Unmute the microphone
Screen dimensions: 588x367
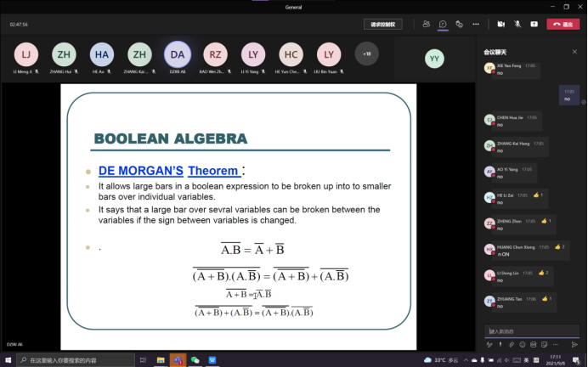517,25
